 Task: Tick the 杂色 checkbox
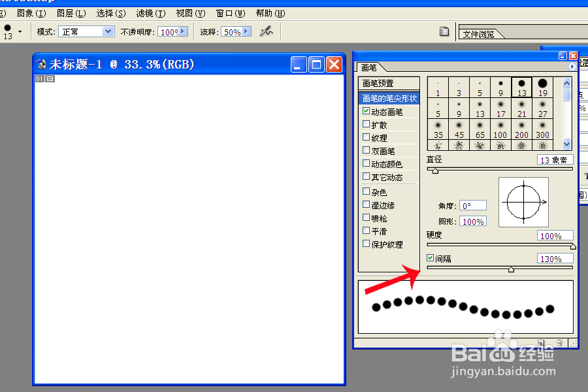pos(367,191)
